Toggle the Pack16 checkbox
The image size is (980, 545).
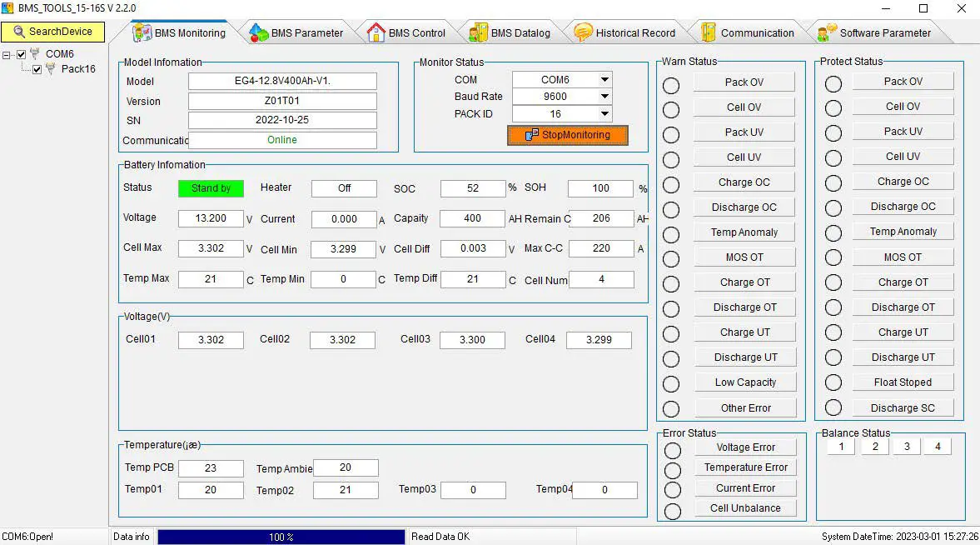coord(37,69)
